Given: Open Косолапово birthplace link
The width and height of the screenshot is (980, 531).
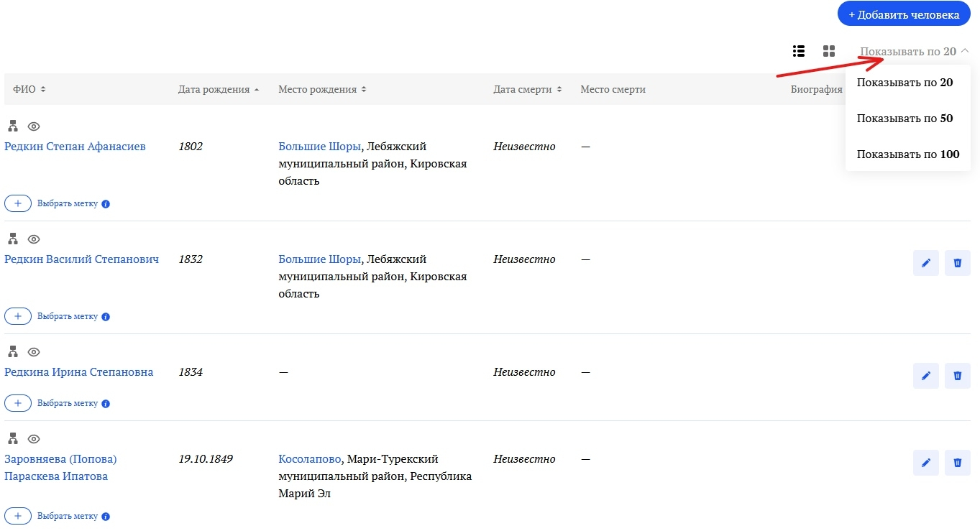Looking at the screenshot, I should [x=311, y=459].
